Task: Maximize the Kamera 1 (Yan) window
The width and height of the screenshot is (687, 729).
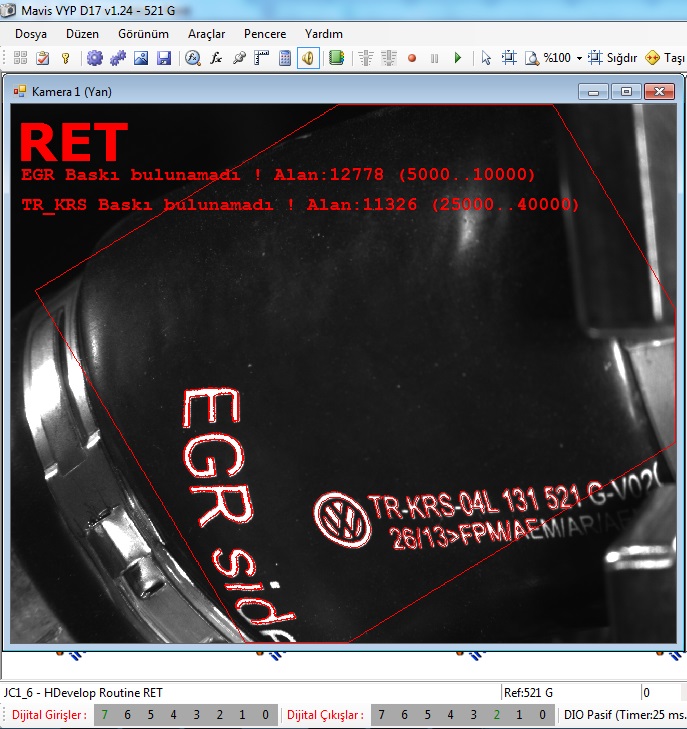Action: pyautogui.click(x=626, y=92)
